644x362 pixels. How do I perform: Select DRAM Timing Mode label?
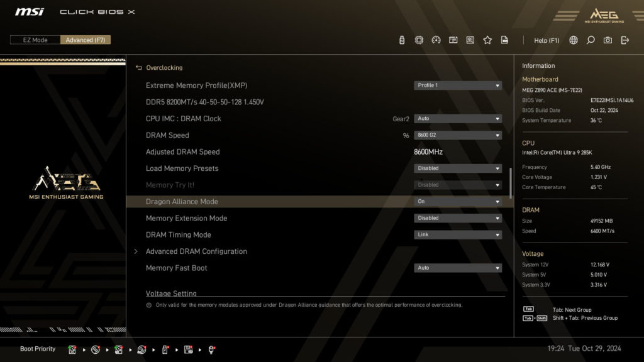pyautogui.click(x=178, y=235)
